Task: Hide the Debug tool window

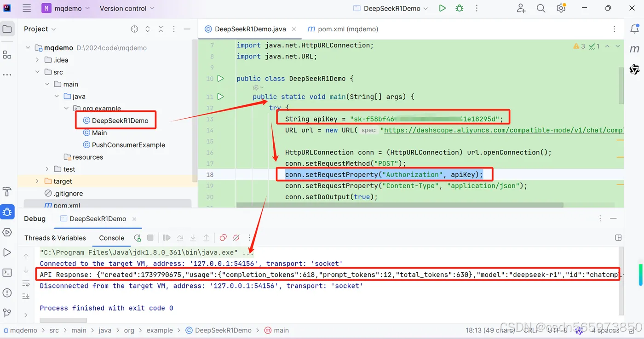Action: coord(613,219)
